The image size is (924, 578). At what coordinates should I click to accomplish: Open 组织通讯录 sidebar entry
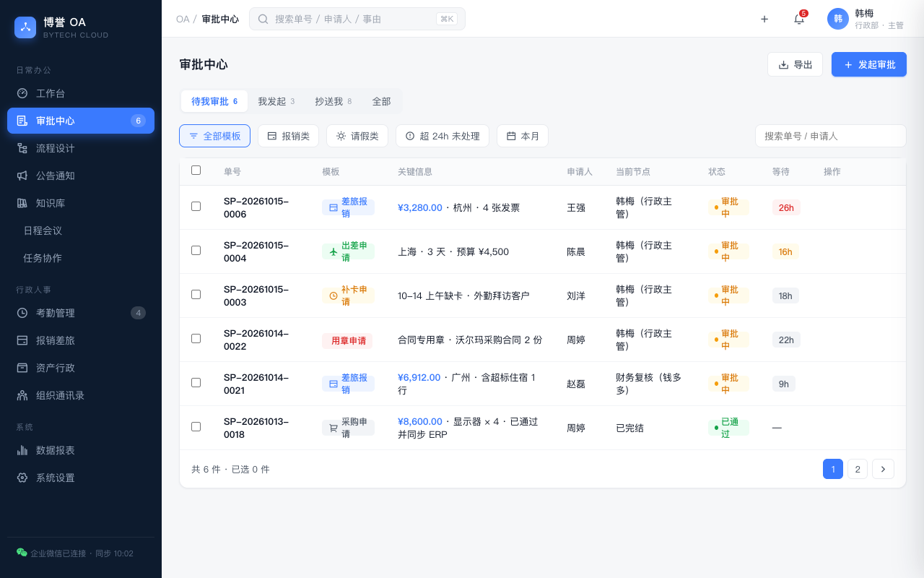81,395
